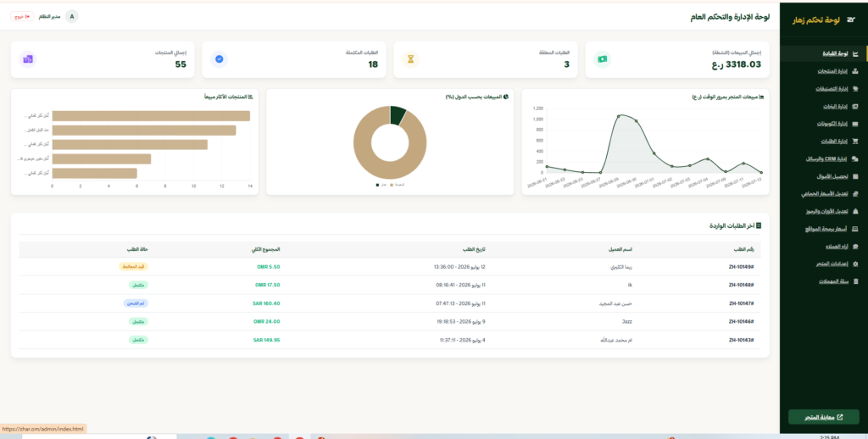868x439 pixels.
Task: Click the completed orders checkmark icon
Action: (220, 59)
